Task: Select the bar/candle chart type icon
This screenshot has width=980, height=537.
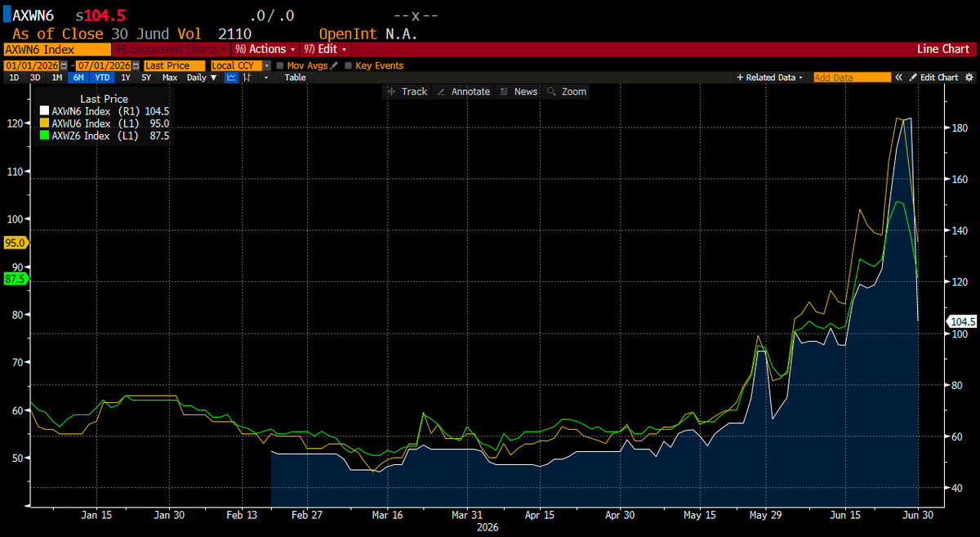Action: point(246,78)
